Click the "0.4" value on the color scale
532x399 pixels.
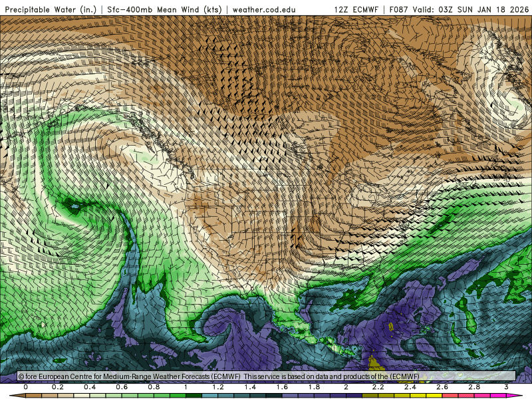coord(90,387)
